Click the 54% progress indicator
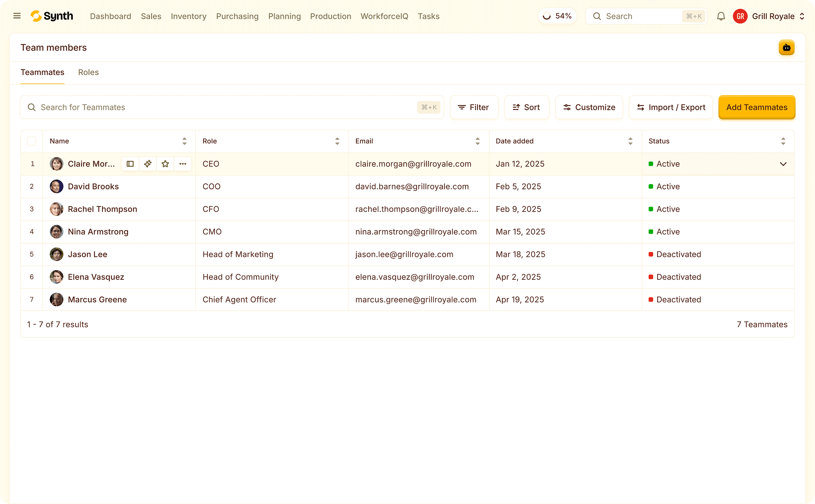Image resolution: width=815 pixels, height=504 pixels. click(558, 16)
